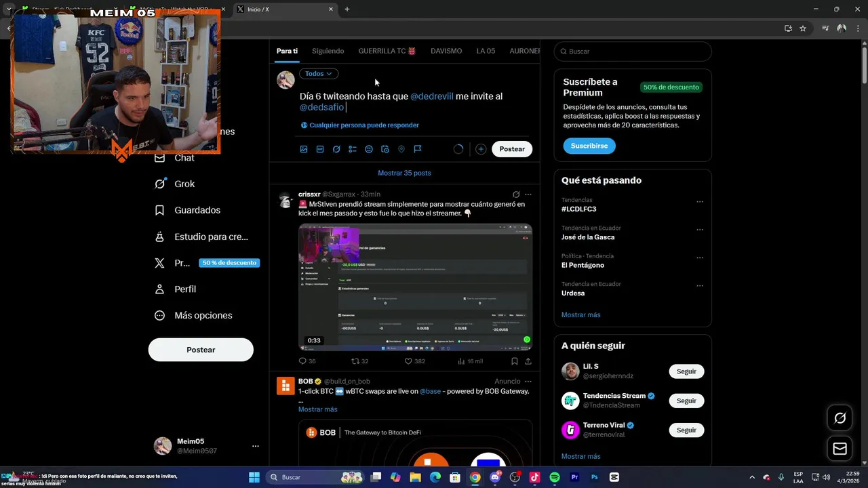This screenshot has width=868, height=488.
Task: Launch Premiere Pro from taskbar
Action: [574, 477]
